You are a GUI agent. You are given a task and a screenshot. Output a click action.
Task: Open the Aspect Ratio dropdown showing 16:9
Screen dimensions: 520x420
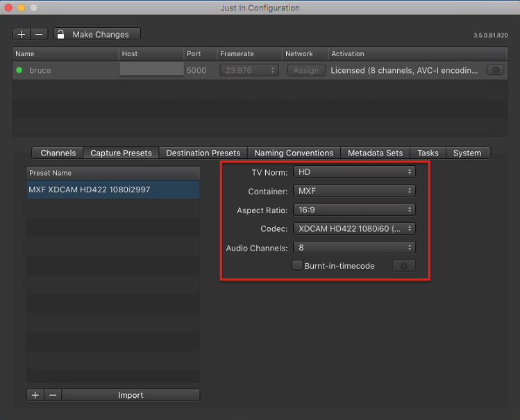[x=354, y=210]
